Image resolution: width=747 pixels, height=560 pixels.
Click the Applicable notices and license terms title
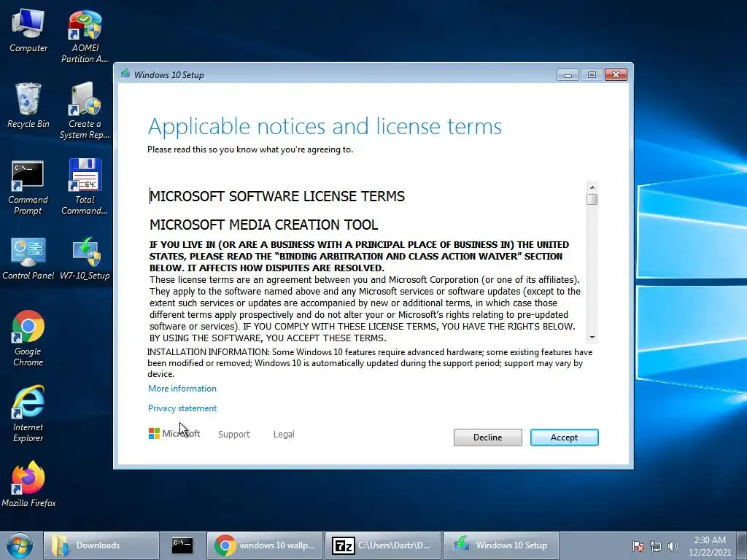point(325,127)
